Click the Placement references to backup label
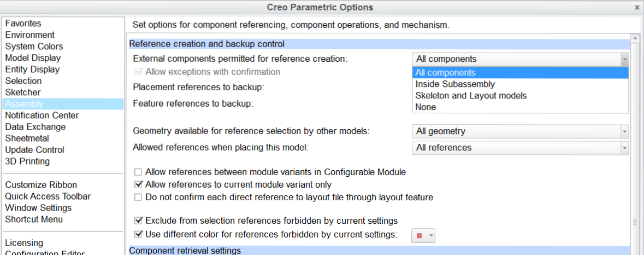Image resolution: width=644 pixels, height=255 pixels. (198, 88)
